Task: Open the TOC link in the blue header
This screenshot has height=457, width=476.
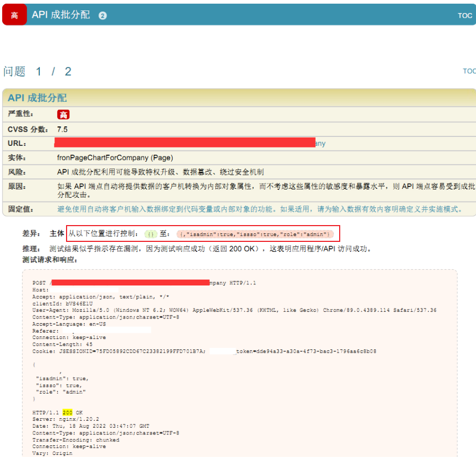Action: [465, 16]
